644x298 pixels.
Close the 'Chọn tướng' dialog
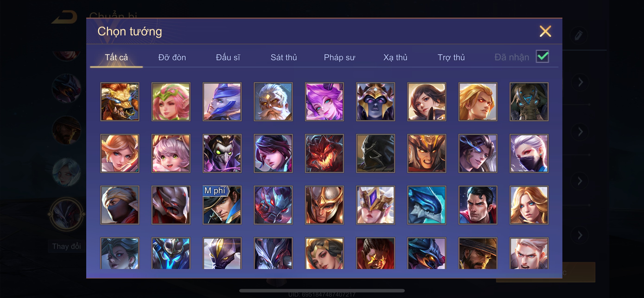tap(545, 31)
